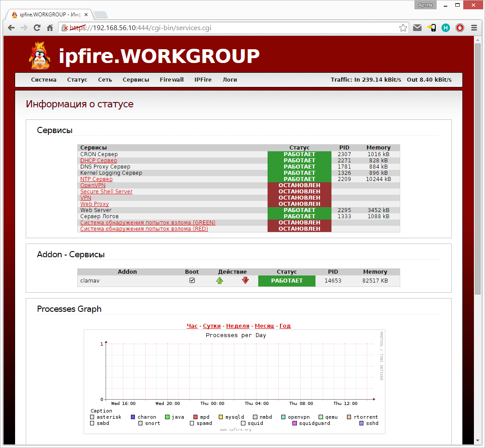This screenshot has height=448, width=485.
Task: Open the mail envelope extension icon
Action: (x=417, y=28)
